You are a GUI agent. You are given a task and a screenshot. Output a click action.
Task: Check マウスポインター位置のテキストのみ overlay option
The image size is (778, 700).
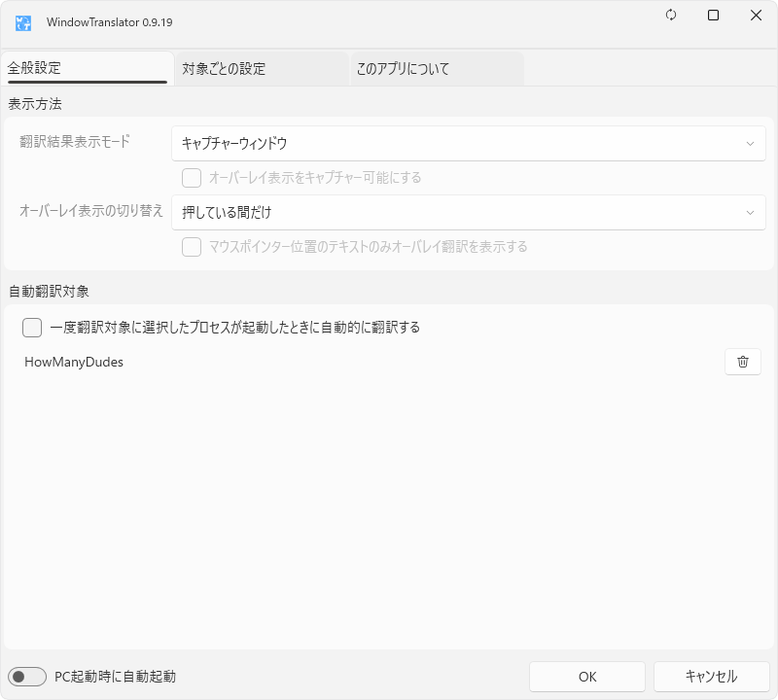point(192,247)
